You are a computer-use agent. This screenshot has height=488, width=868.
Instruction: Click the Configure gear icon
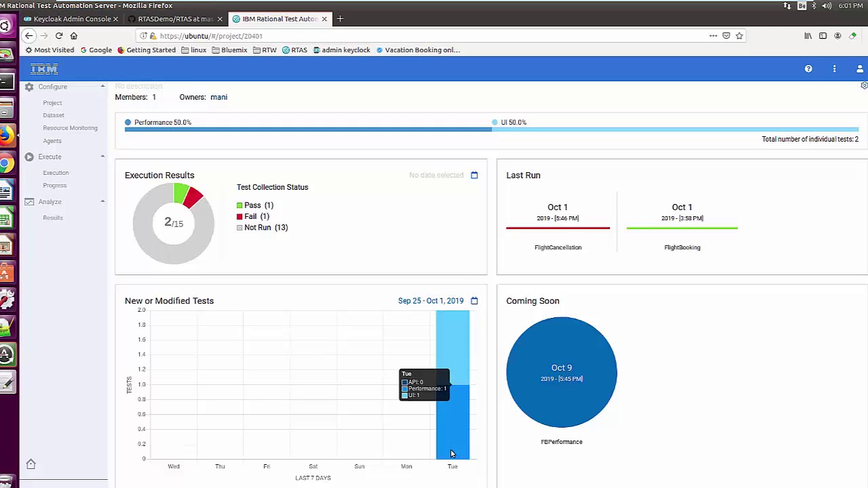coord(29,87)
